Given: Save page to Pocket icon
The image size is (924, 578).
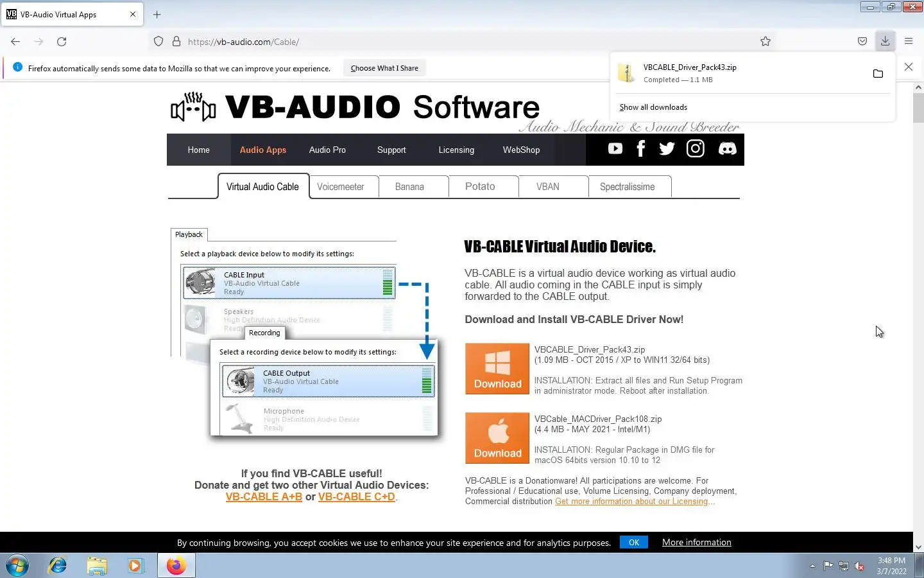Looking at the screenshot, I should click(862, 42).
